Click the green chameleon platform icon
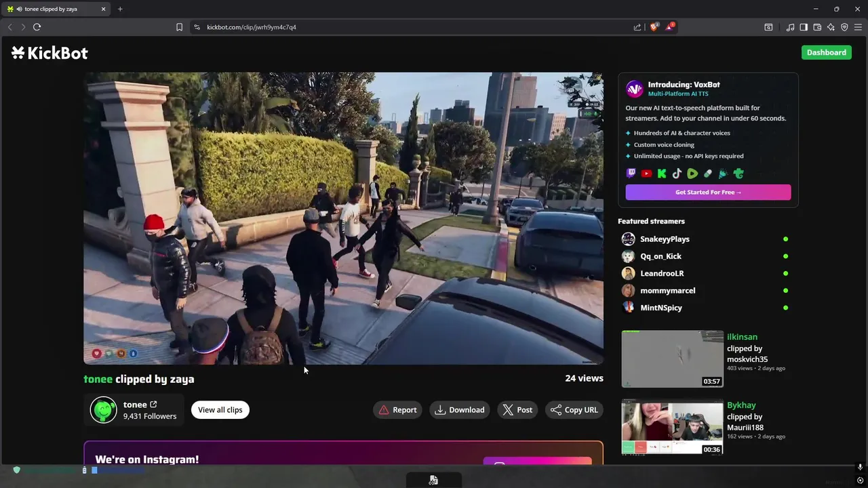868x488 pixels. click(x=738, y=174)
